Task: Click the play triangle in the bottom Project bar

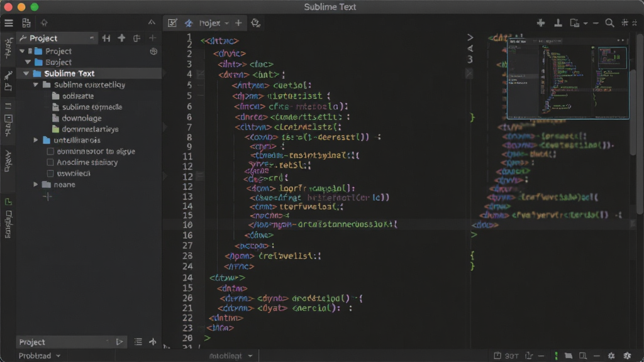Action: pos(119,341)
